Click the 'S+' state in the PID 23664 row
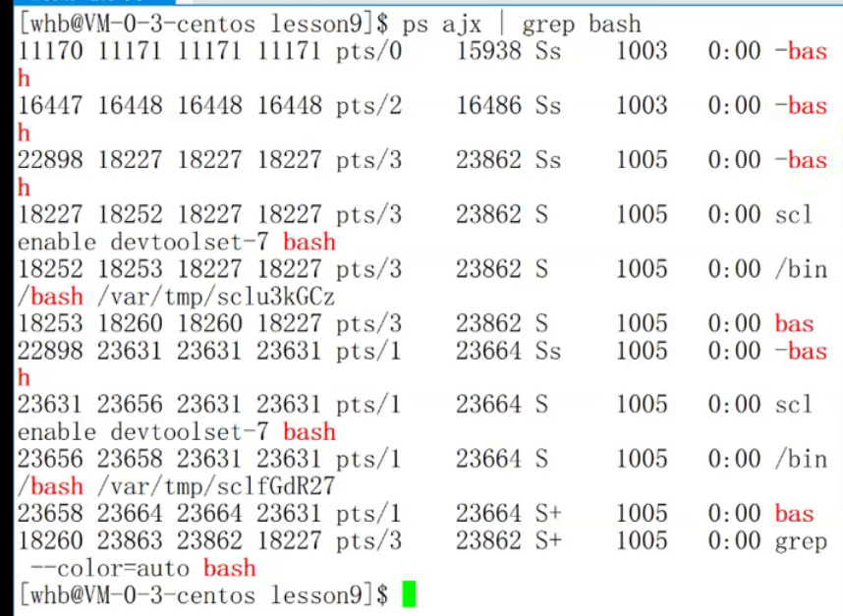Viewport: 843px width, 616px height. [548, 513]
